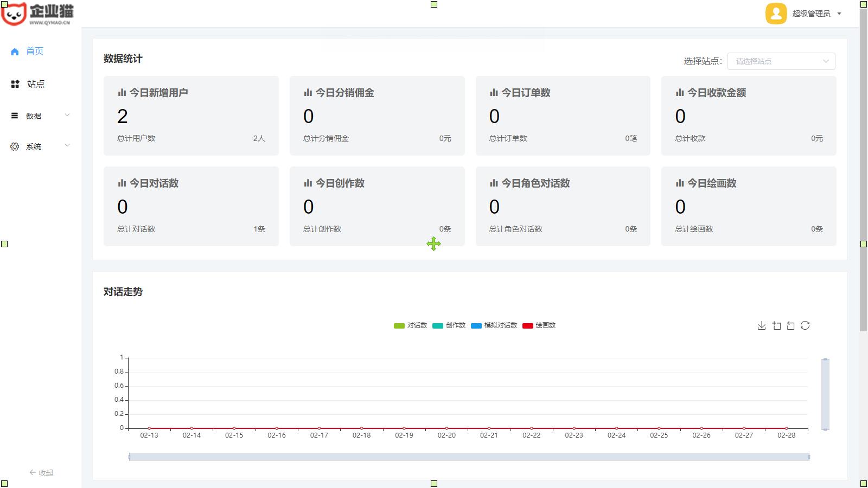Open the 站点 menu item

tap(36, 84)
